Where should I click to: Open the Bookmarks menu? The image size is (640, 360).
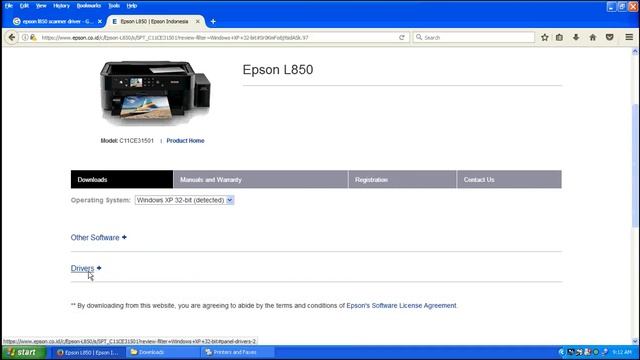coord(89,6)
